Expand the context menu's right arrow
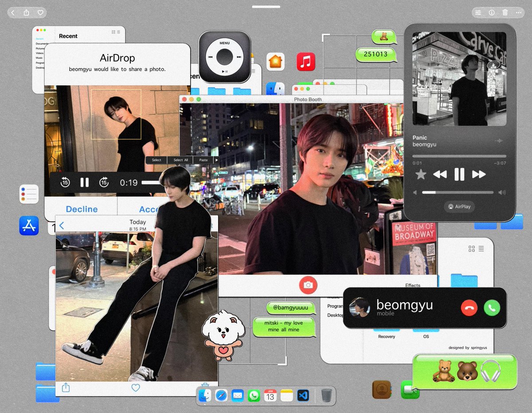This screenshot has width=532, height=413. pyautogui.click(x=216, y=160)
